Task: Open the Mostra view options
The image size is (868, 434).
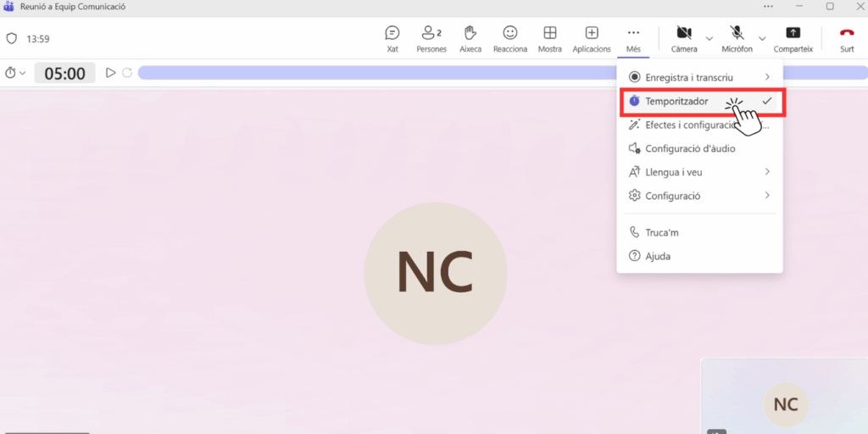Action: (549, 38)
